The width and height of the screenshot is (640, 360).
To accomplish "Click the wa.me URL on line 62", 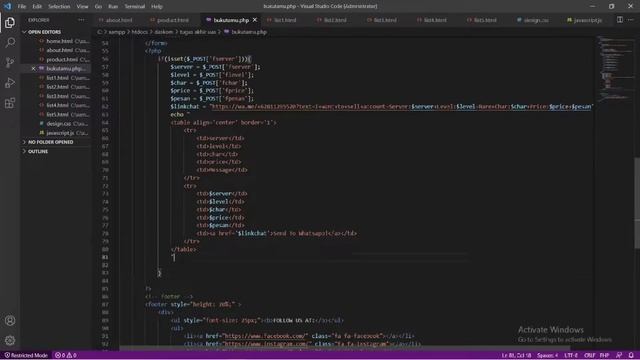I will [x=401, y=107].
